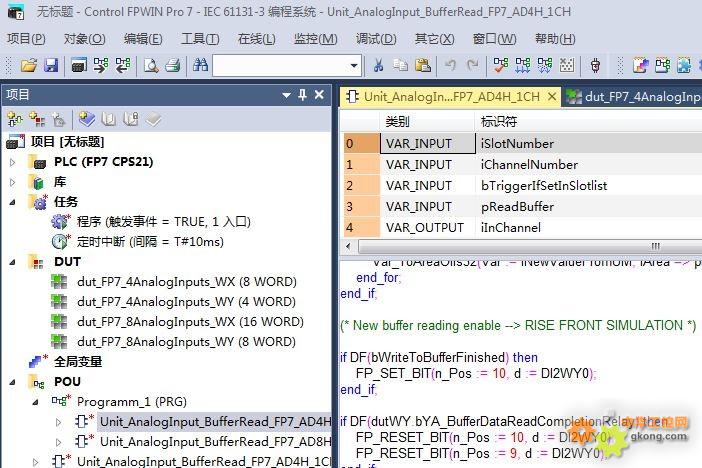Open the 帮助(H) menu

pos(555,39)
